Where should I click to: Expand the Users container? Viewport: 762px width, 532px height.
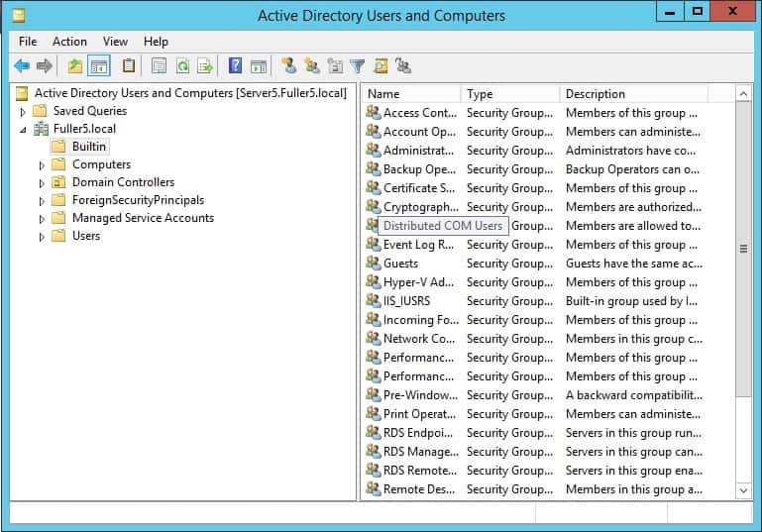pyautogui.click(x=42, y=237)
